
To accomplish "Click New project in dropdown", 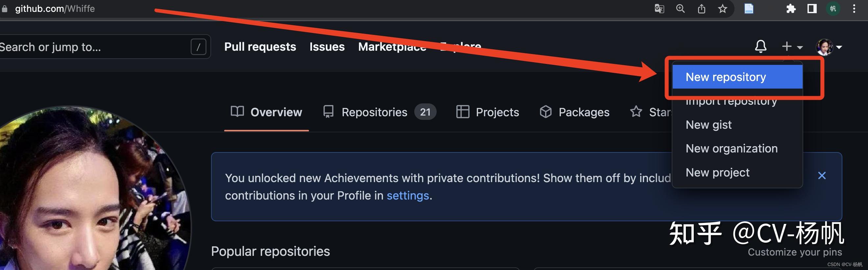I will (717, 173).
